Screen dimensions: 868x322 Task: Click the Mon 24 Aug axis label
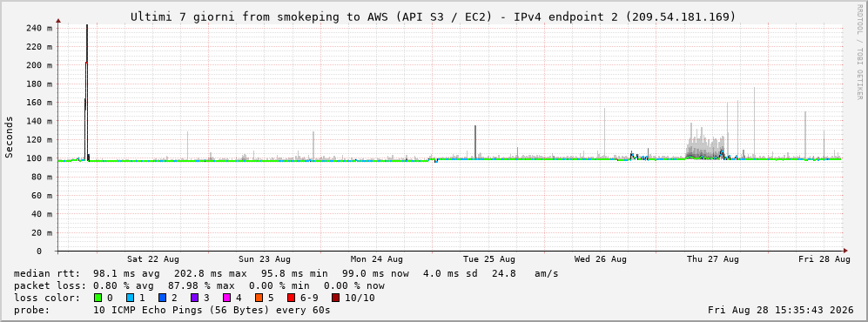(x=376, y=259)
